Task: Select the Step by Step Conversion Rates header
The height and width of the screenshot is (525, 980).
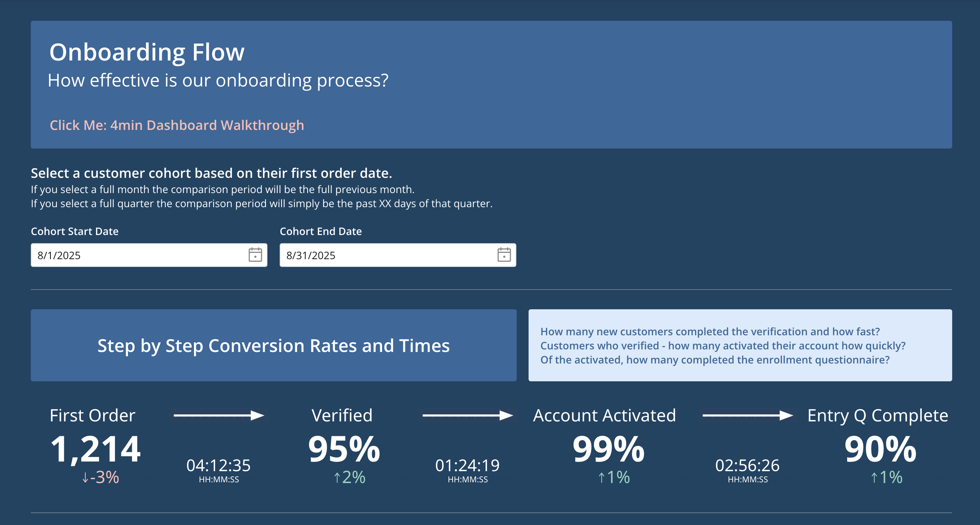Action: click(273, 346)
